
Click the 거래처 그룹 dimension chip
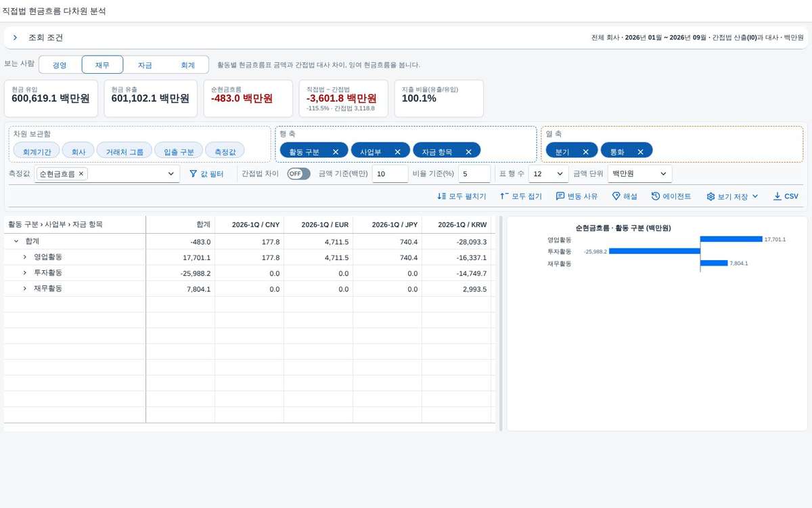point(125,152)
